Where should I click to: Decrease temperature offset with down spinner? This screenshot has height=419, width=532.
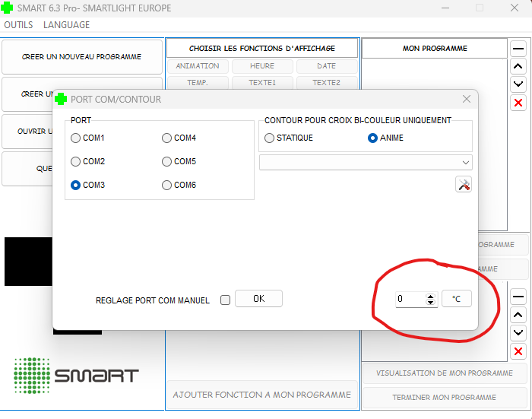(431, 302)
